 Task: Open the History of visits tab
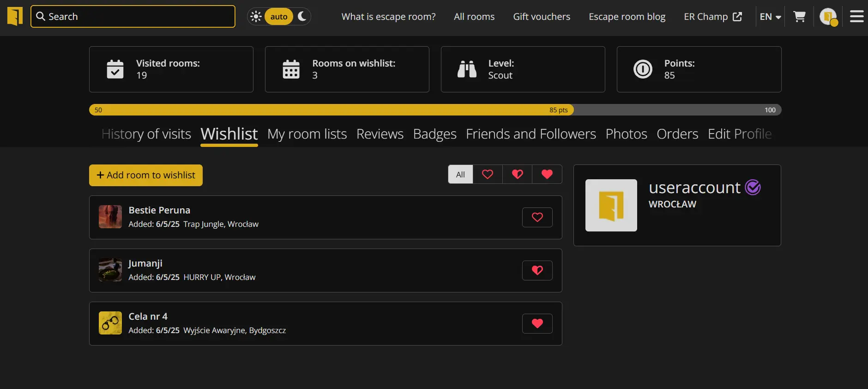click(x=146, y=134)
